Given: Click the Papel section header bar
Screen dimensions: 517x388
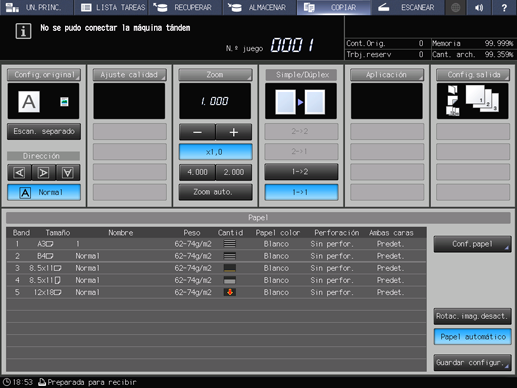Looking at the screenshot, I should click(258, 218).
